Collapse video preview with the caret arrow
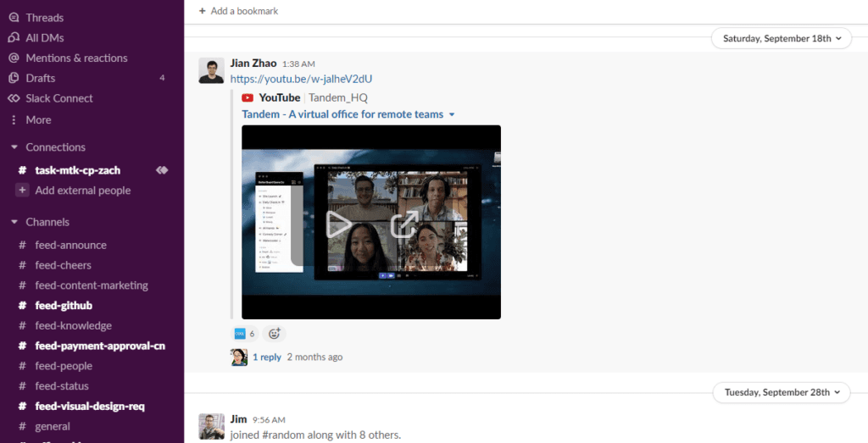Image resolution: width=868 pixels, height=443 pixels. pos(452,115)
